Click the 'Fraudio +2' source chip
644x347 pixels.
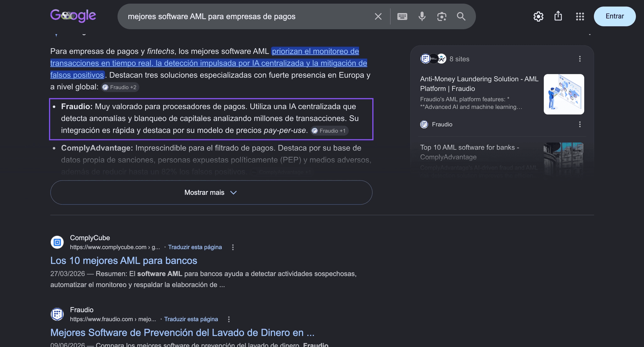(x=120, y=87)
